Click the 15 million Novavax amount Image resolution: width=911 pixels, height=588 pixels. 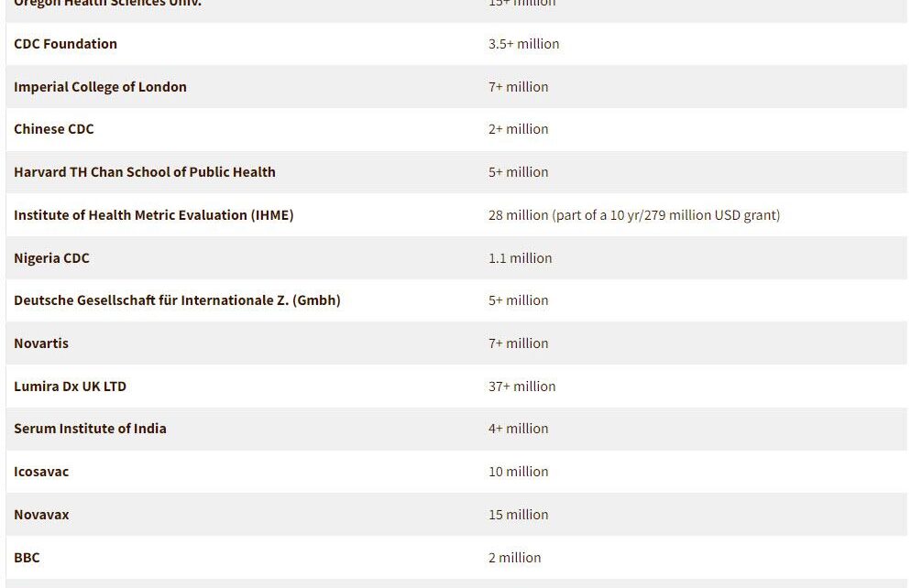pos(518,515)
